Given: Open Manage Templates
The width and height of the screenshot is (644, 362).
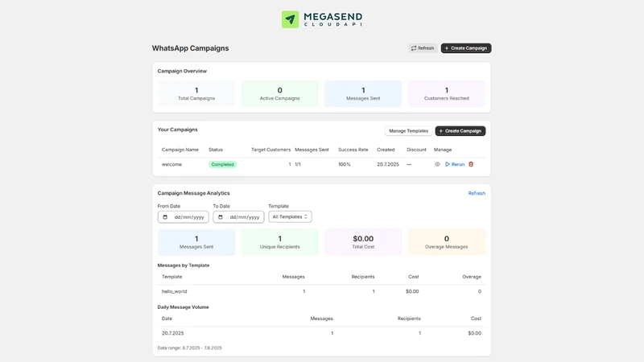Looking at the screenshot, I should pos(408,131).
